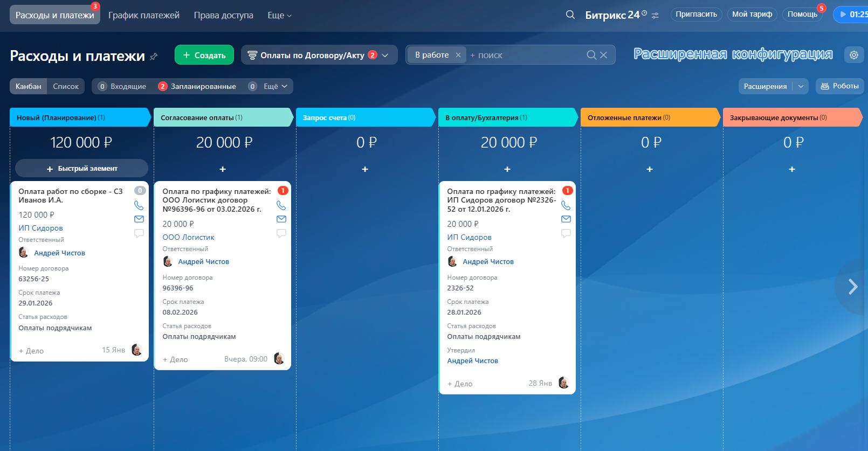Image resolution: width=868 pixels, height=451 pixels.
Task: Open the search magnifier in top bar
Action: point(570,15)
